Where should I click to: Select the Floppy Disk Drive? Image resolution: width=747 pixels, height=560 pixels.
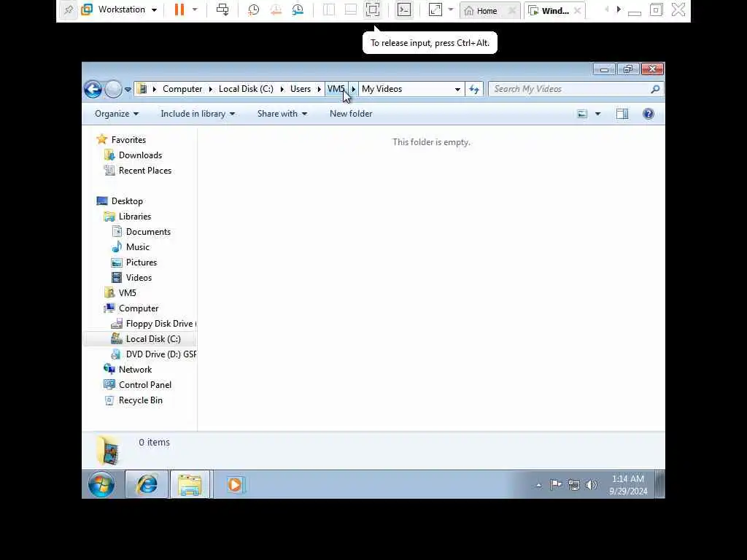click(159, 324)
